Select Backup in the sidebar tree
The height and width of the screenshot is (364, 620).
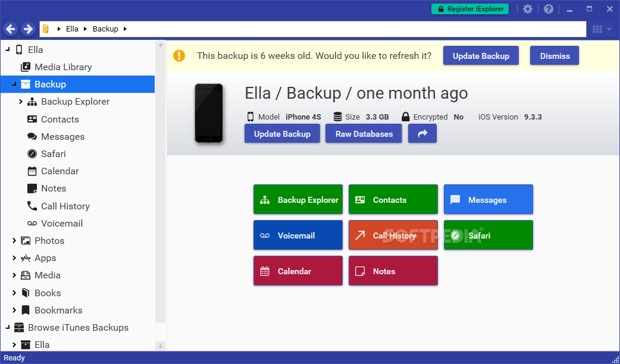(x=77, y=84)
